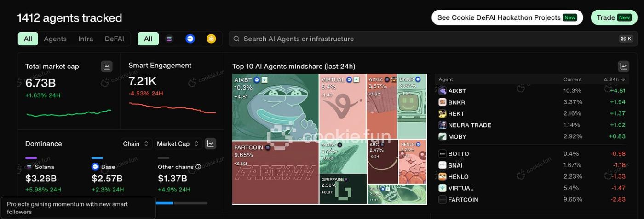Open mindshare chart icon above agent table
The image size is (644, 219).
623,67
